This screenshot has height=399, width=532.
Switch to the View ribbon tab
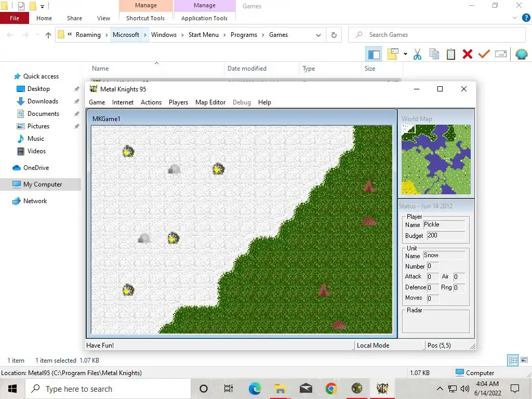coord(103,18)
